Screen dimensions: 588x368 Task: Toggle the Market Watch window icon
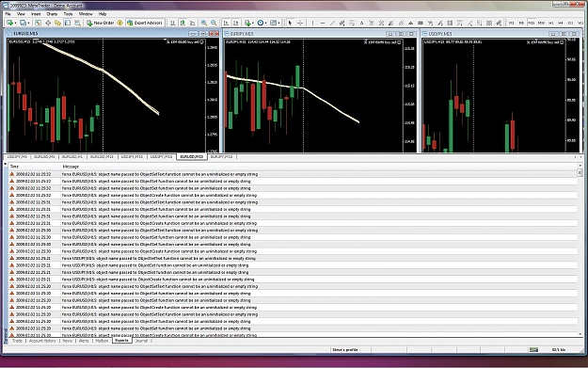tap(38, 23)
